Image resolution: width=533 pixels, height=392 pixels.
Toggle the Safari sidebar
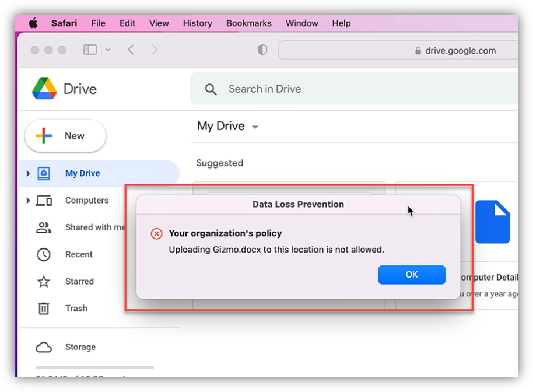tap(90, 50)
